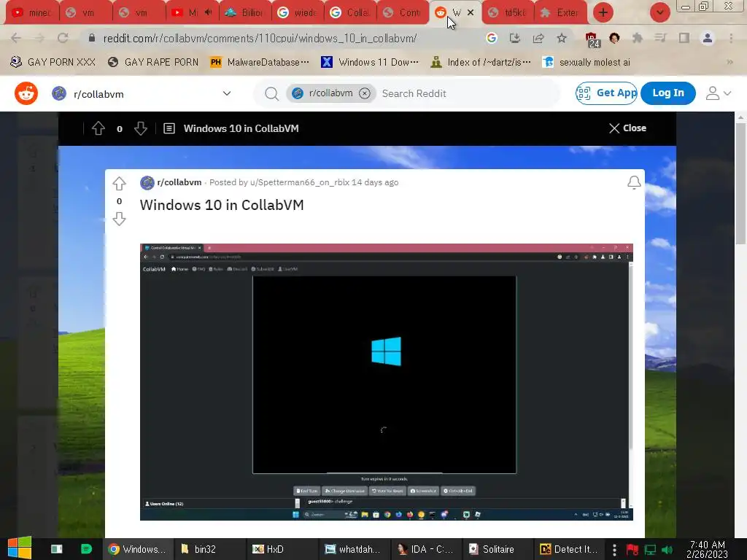The image size is (747, 560).
Task: Open the new tab plus button
Action: point(603,12)
